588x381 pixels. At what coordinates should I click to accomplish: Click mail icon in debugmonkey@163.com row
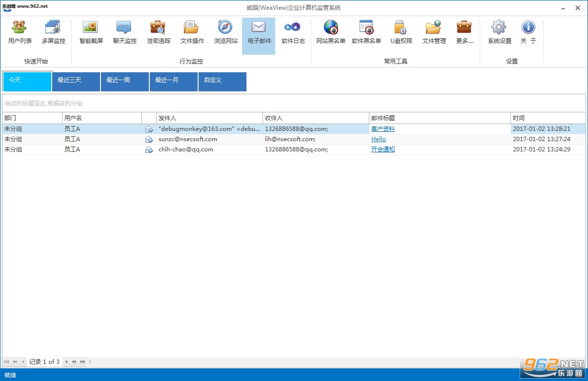149,129
